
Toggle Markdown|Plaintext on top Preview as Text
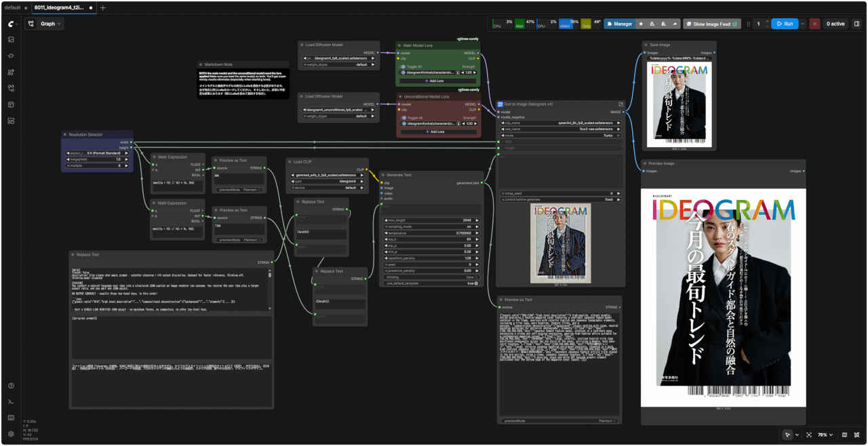tap(239, 190)
